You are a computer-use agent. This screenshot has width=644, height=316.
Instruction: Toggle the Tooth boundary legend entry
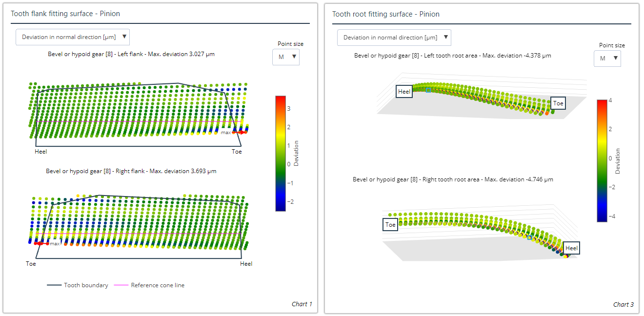click(78, 285)
